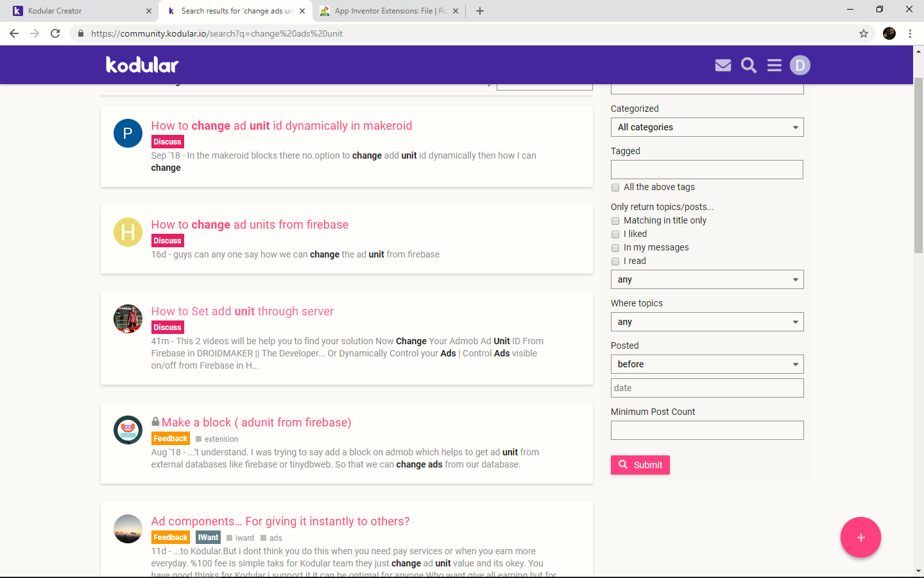Check the 'I read' checkbox
The image size is (924, 578).
(x=615, y=261)
